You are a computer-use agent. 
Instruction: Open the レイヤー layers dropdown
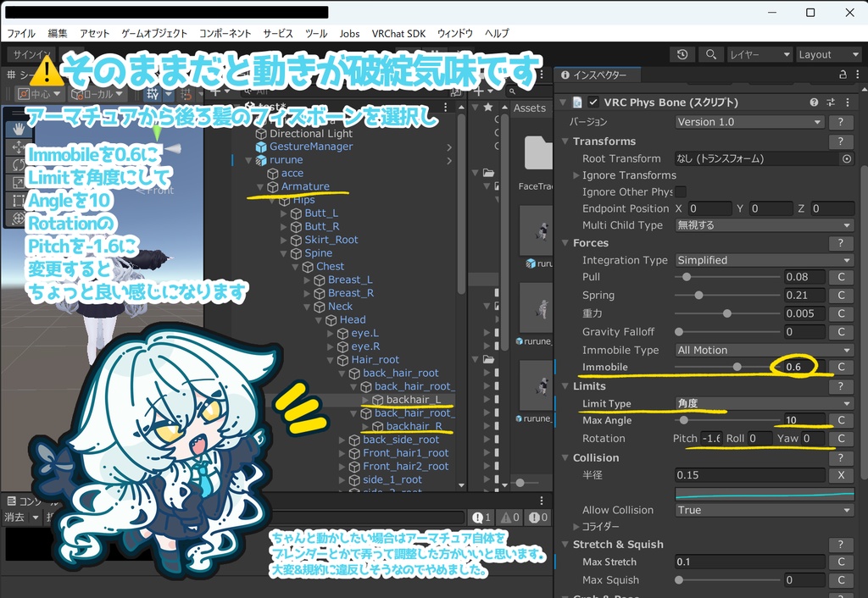(x=759, y=54)
